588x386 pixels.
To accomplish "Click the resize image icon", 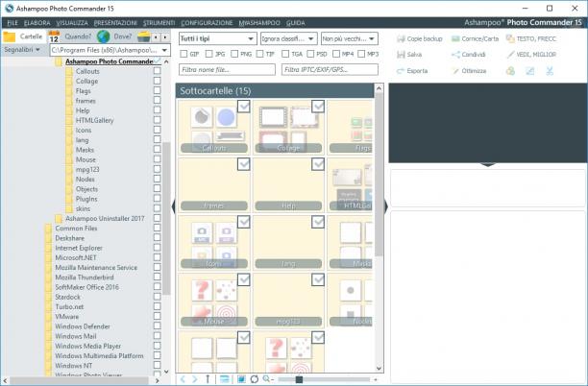I will 530,71.
